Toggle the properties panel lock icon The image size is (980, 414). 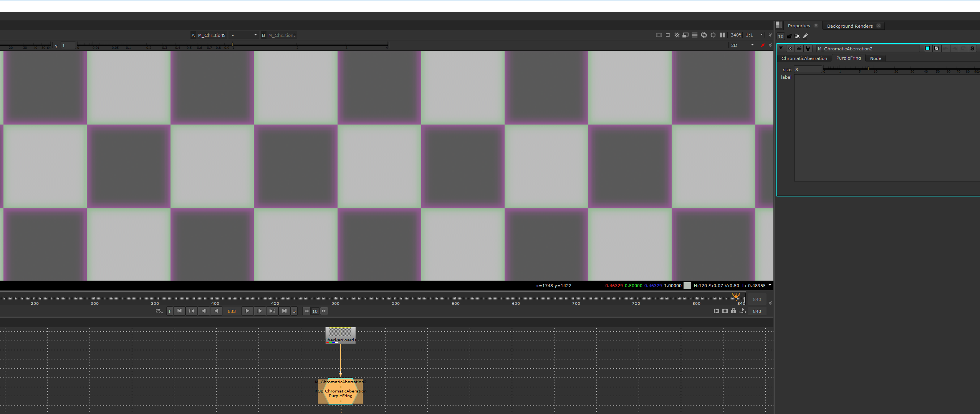789,37
